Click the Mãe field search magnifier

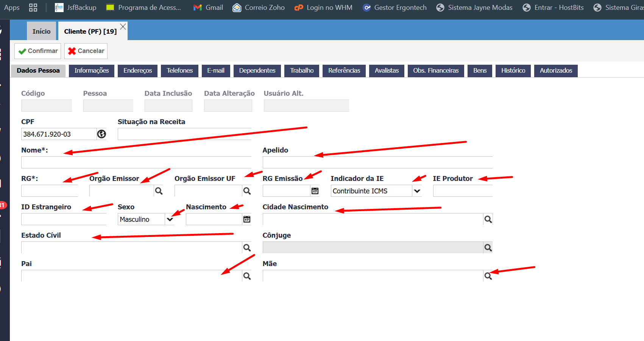click(488, 276)
